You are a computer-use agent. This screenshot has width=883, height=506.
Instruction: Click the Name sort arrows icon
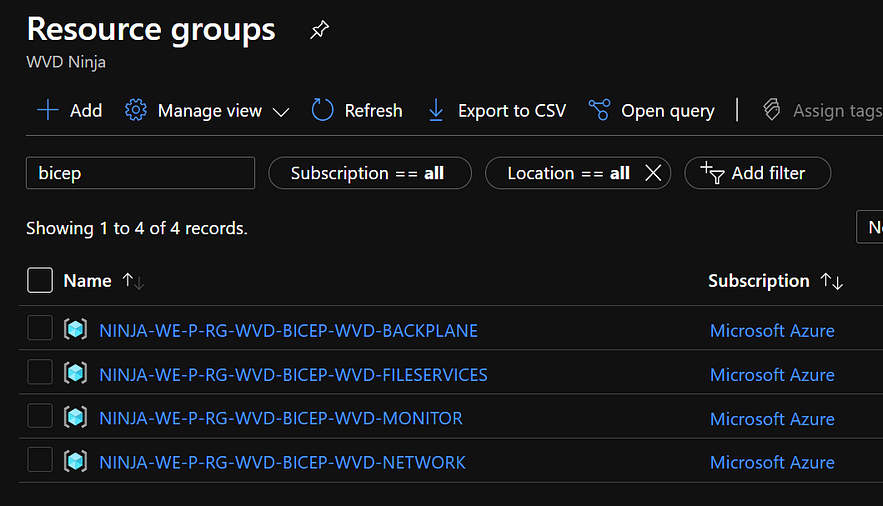[x=133, y=281]
